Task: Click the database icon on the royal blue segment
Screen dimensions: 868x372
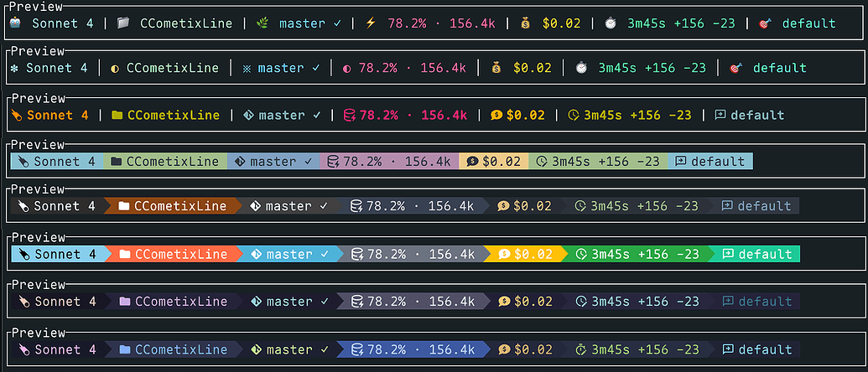Action: pos(357,350)
